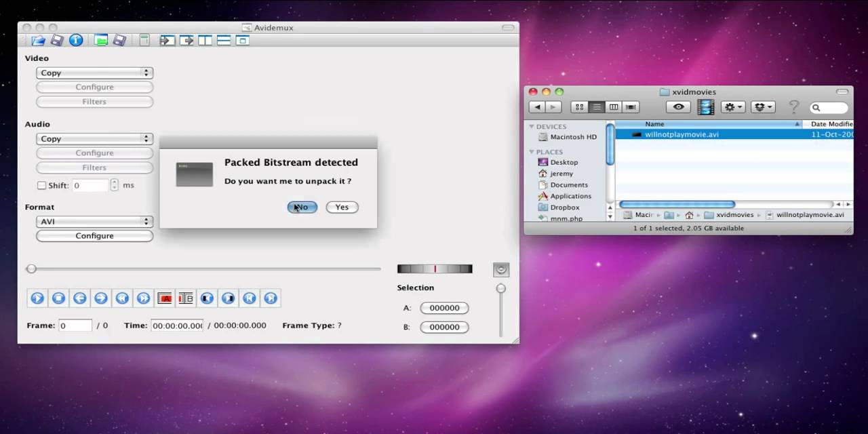Image resolution: width=868 pixels, height=434 pixels.
Task: Click the Frame number input field
Action: [x=75, y=325]
